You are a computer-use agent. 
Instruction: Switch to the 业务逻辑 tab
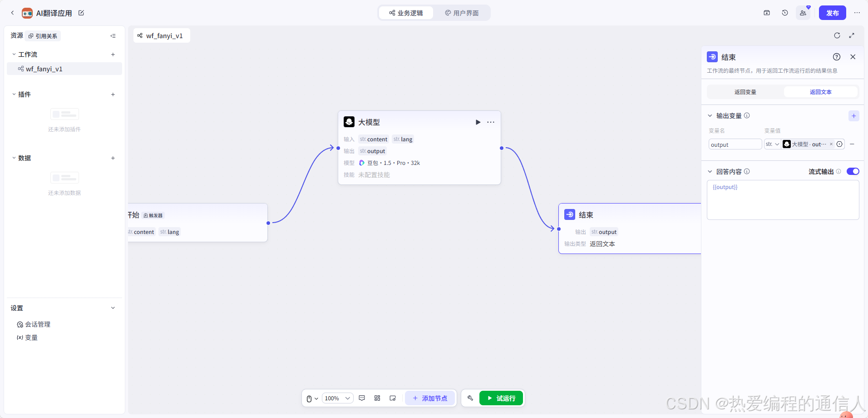click(x=406, y=13)
